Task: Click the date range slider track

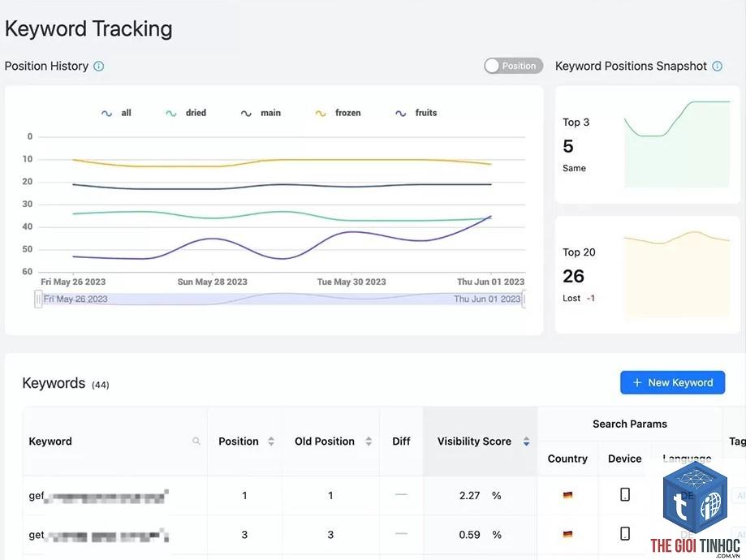Action: click(x=281, y=299)
